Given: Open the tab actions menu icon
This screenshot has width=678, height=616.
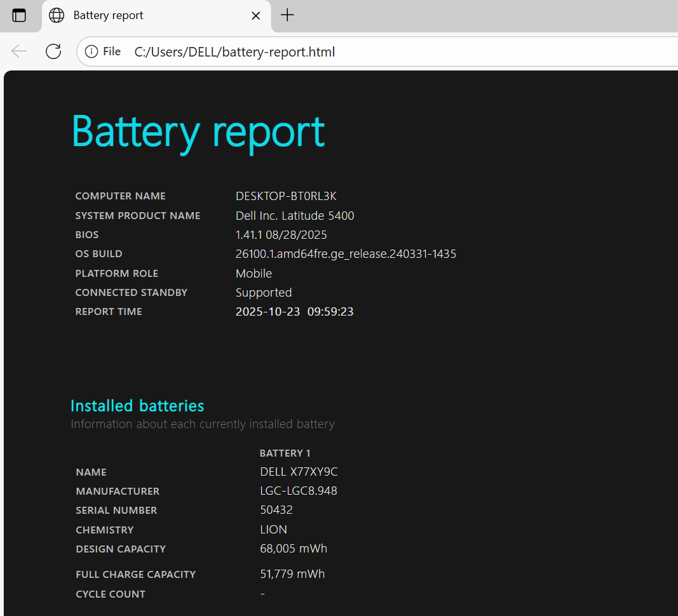Looking at the screenshot, I should (x=19, y=15).
